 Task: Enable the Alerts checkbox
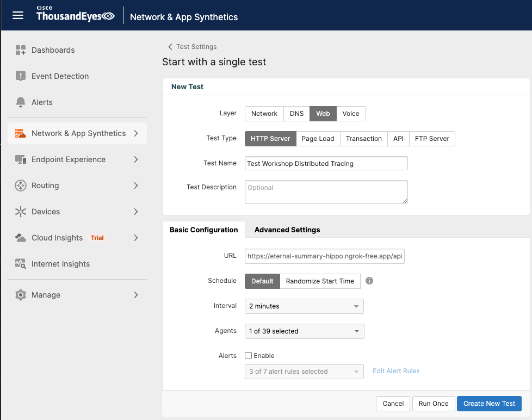point(249,356)
